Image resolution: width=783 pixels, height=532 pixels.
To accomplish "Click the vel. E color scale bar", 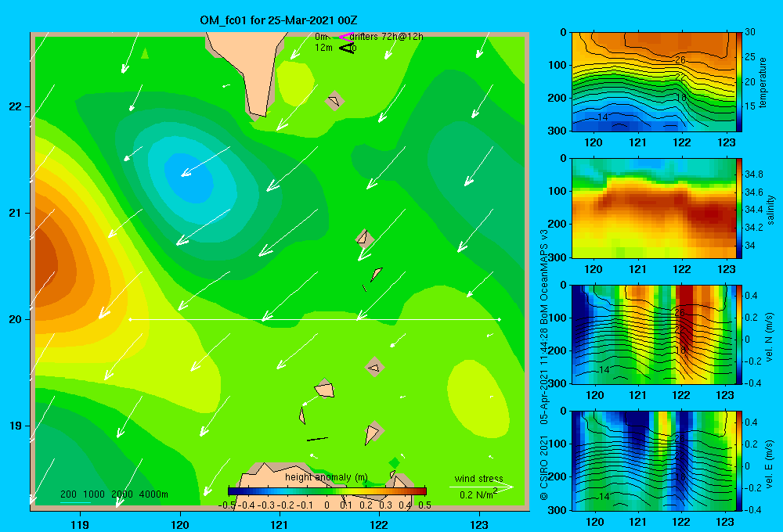I will (x=739, y=461).
